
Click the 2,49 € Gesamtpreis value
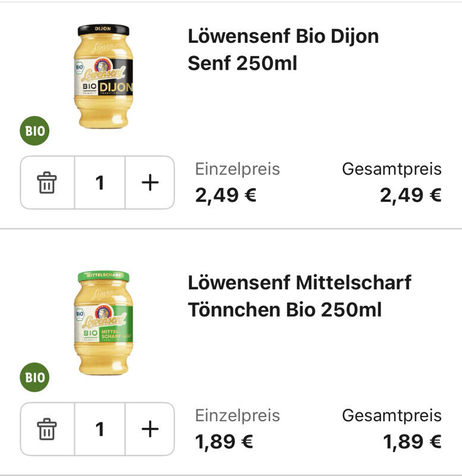point(411,195)
